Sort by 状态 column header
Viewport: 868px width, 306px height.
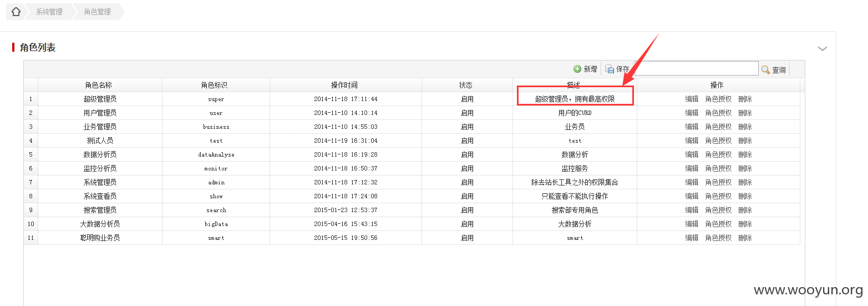point(466,85)
